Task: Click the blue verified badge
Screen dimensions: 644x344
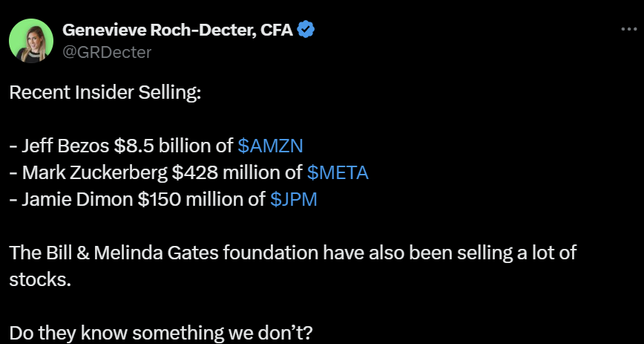Action: coord(306,30)
